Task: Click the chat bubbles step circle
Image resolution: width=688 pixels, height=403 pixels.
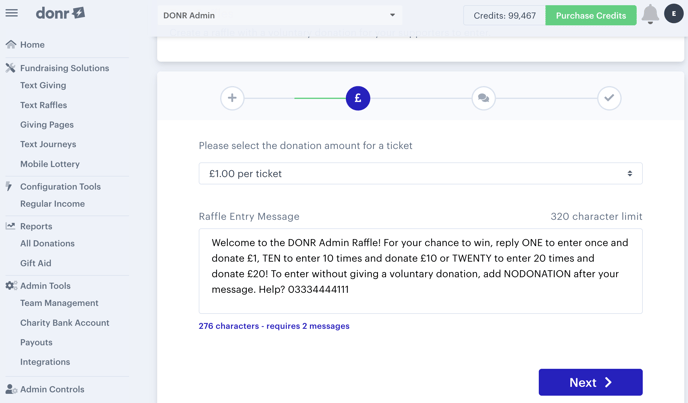Action: (484, 98)
